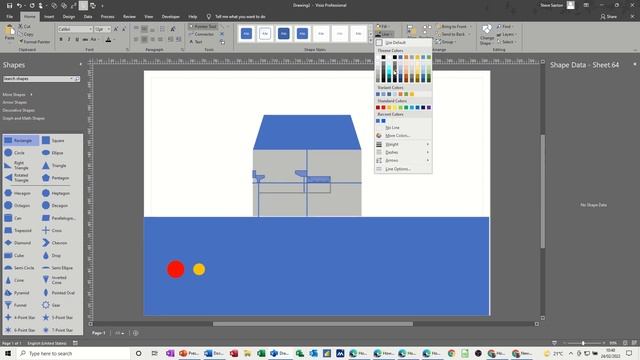Screen dimensions: 640x360
Task: Open the Graph and Math Shapes stencil
Action: pos(24,118)
